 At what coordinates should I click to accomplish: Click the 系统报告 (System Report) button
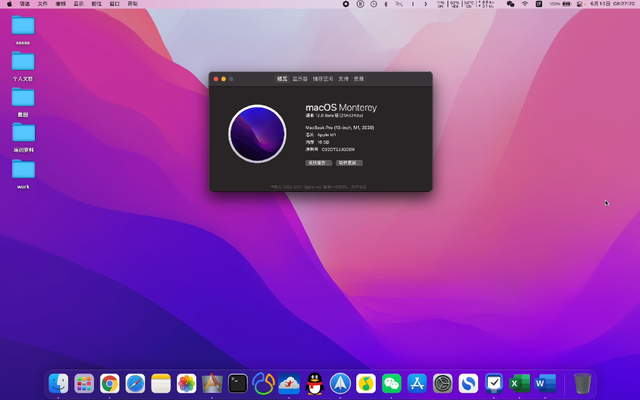tap(318, 162)
